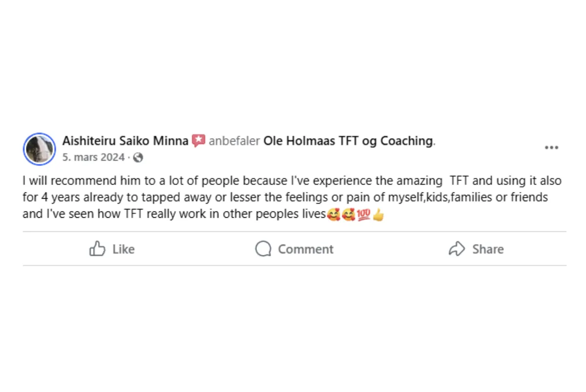Click the globe public audience icon
This screenshot has height=392, width=586.
(138, 158)
